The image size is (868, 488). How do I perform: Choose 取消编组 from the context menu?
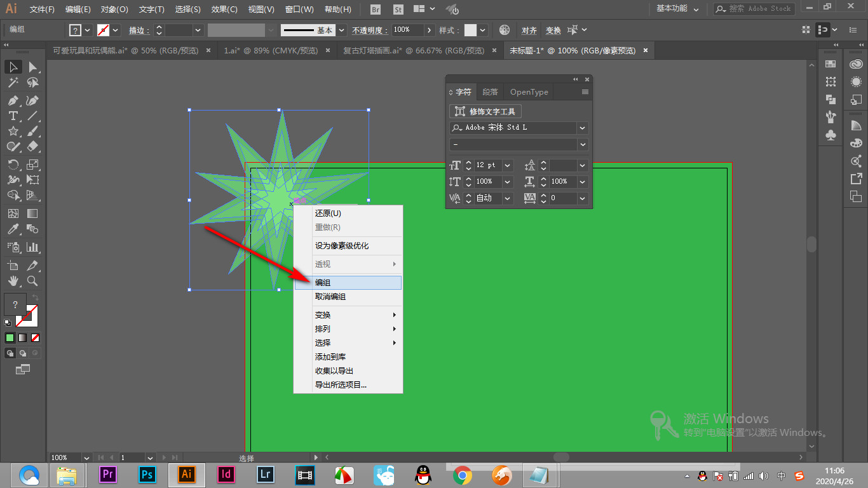(x=348, y=297)
